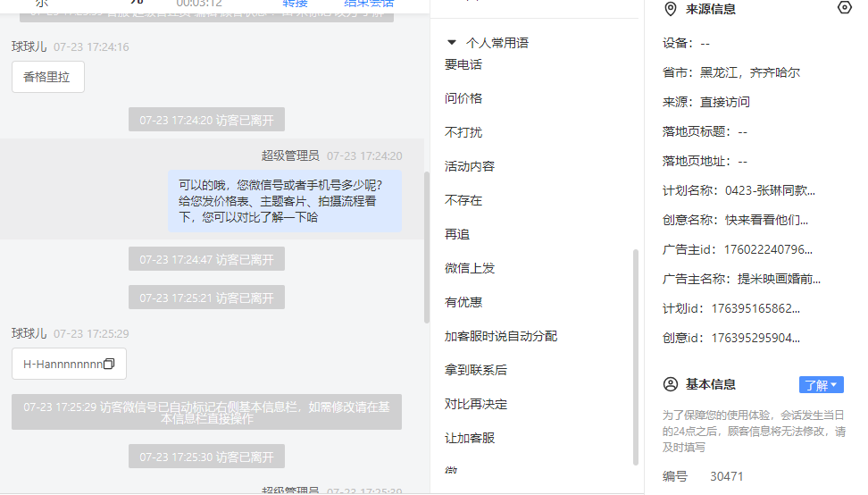
Task: Select the quick phrase 拿到联系后
Action: point(475,370)
